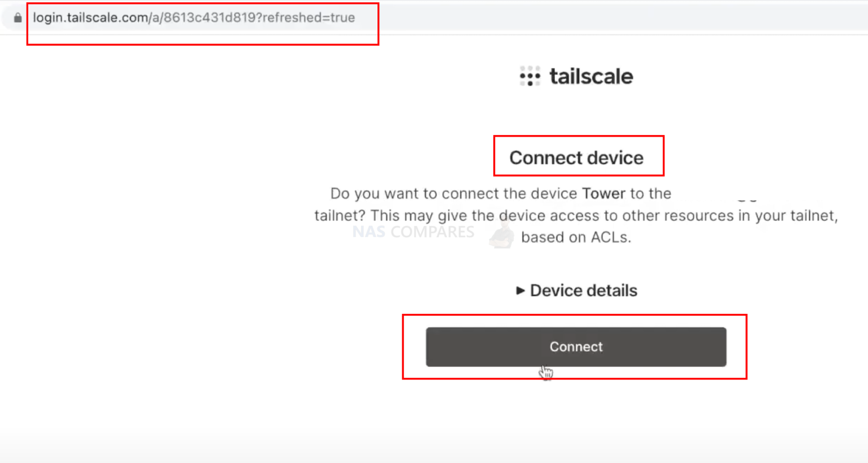Approve connecting Tower using the dark Connect button
868x463 pixels.
click(x=575, y=347)
